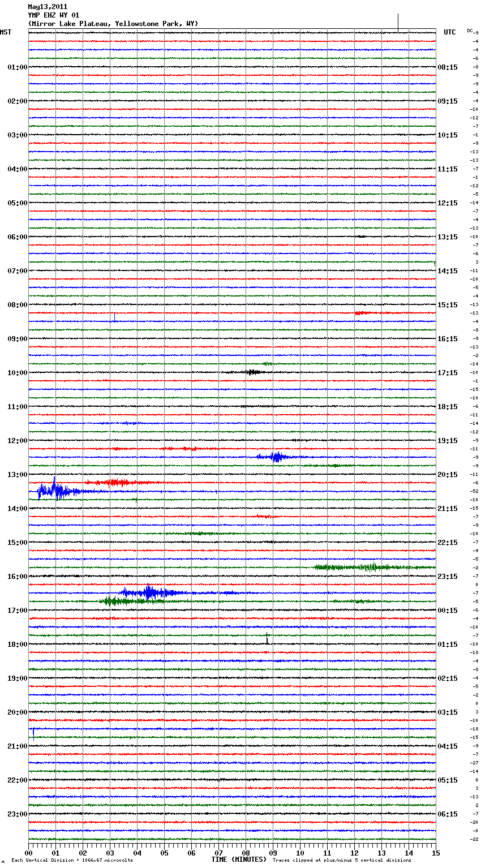Viewport: 481px width, 868px height.
Task: Click the 06:15 UTC time label
Action: click(448, 814)
